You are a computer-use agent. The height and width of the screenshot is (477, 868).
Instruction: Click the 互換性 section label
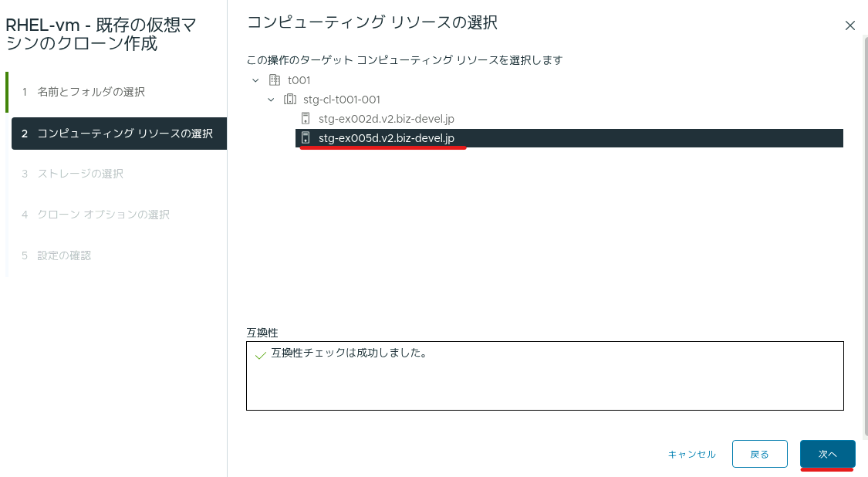coord(262,333)
